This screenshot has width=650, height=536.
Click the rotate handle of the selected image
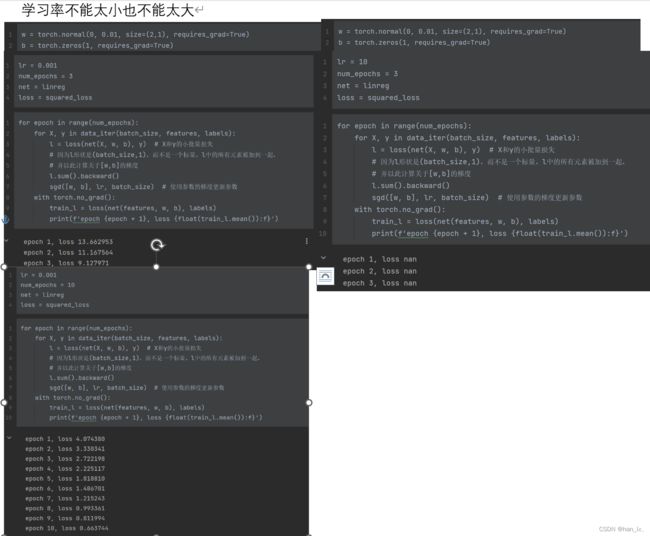click(157, 245)
